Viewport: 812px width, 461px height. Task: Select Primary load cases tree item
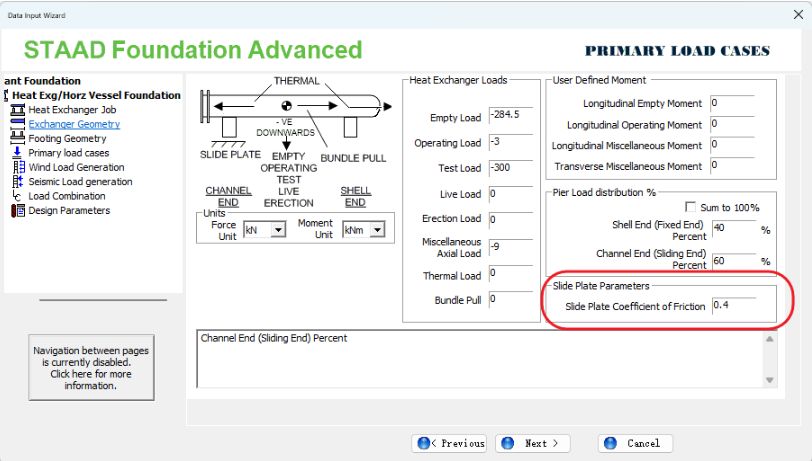pyautogui.click(x=69, y=153)
